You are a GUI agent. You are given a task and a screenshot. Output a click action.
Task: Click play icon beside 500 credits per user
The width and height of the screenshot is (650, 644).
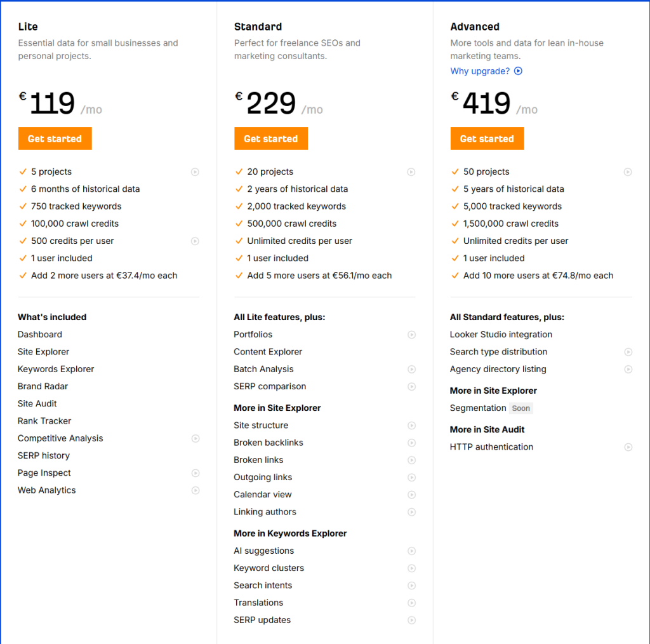click(195, 241)
